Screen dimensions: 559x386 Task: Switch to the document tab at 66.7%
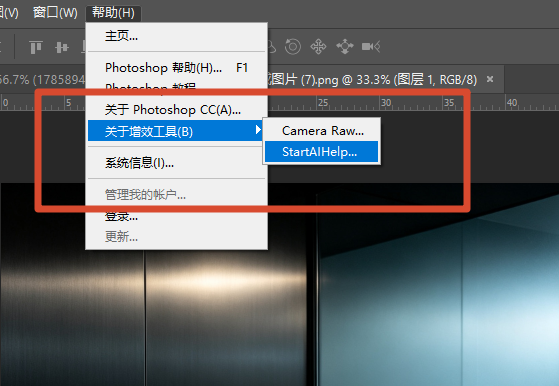(42, 79)
